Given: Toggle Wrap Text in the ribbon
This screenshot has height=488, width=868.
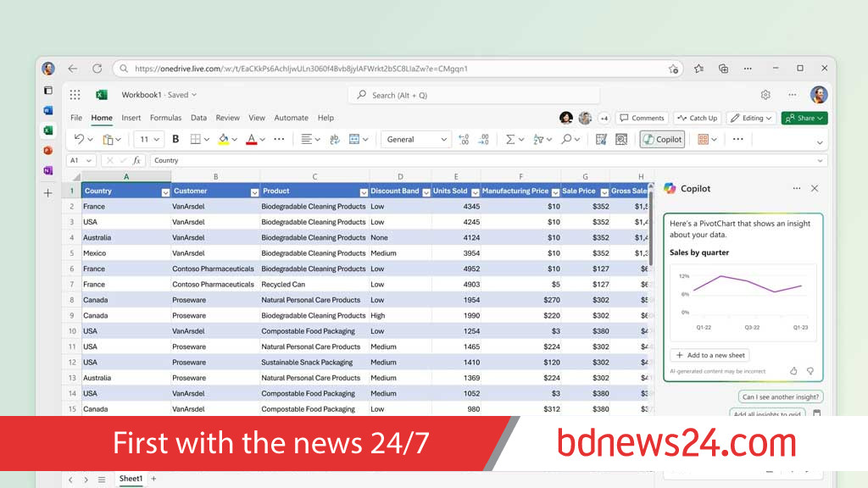Looking at the screenshot, I should tap(334, 140).
